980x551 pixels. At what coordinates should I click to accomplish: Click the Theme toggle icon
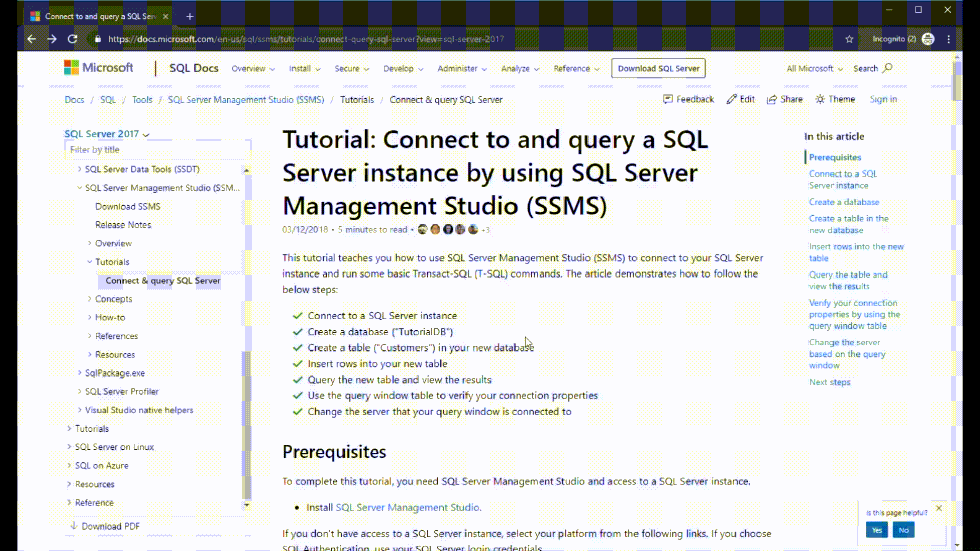coord(822,99)
